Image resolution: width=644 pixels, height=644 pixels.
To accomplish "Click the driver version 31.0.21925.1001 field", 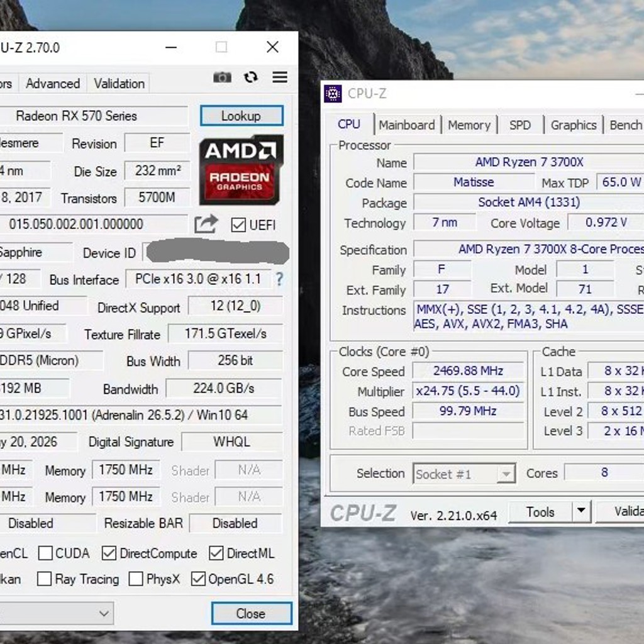I will click(x=141, y=415).
